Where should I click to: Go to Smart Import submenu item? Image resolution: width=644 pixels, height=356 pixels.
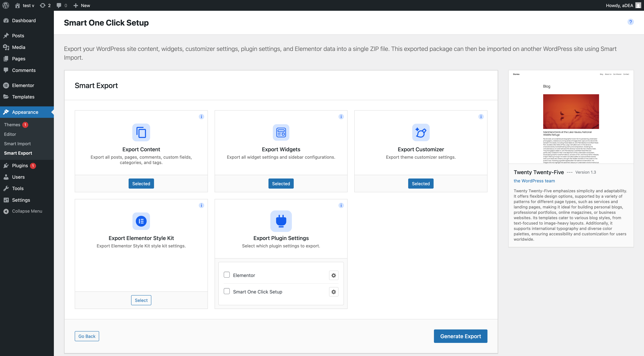(17, 144)
